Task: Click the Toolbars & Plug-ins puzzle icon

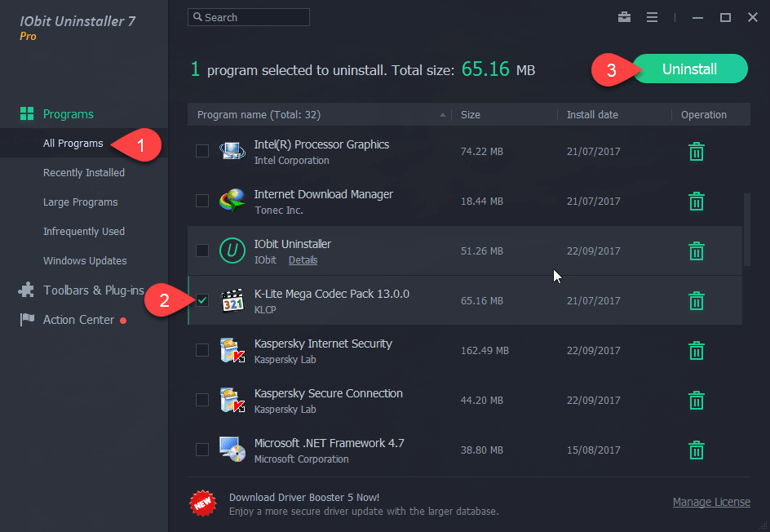Action: pos(26,290)
